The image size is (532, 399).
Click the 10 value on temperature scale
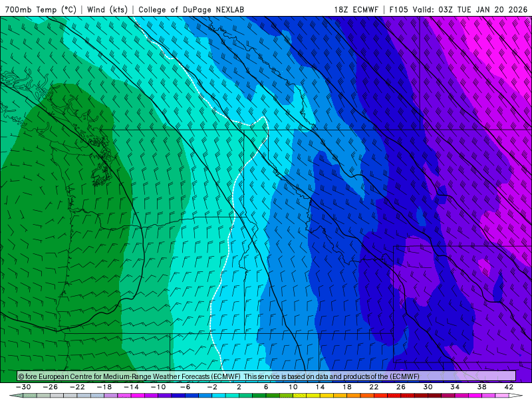293,387
